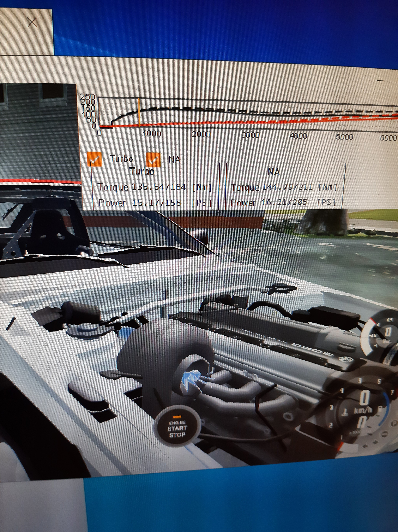Minimize the dyno graph window
398x532 pixels.
(380, 81)
